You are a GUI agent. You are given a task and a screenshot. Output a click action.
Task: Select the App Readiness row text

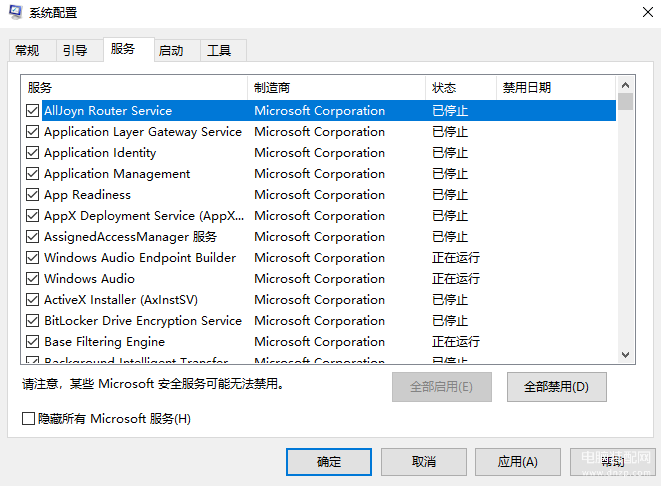point(87,195)
